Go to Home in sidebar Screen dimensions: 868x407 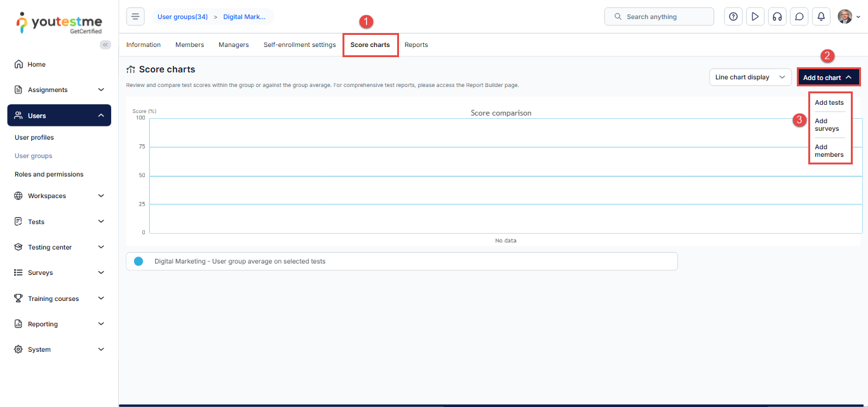point(36,64)
